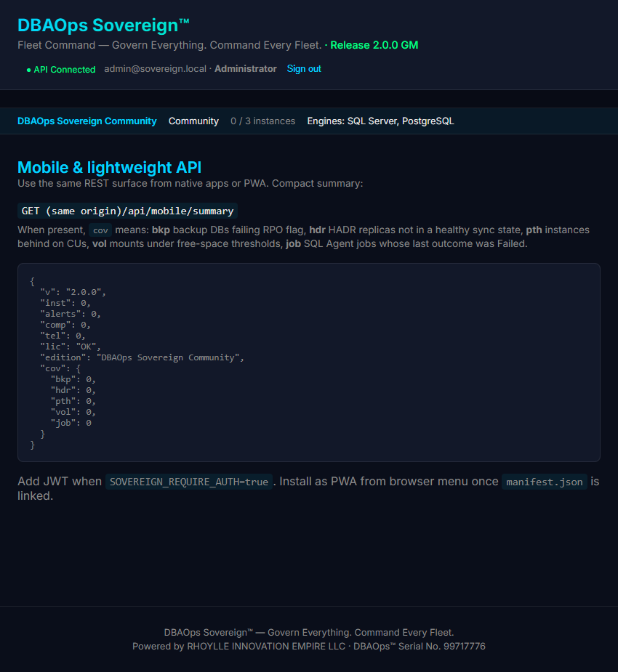Image resolution: width=618 pixels, height=672 pixels.
Task: Click footer DBAOps Sovereign™ tagline line
Action: click(309, 633)
